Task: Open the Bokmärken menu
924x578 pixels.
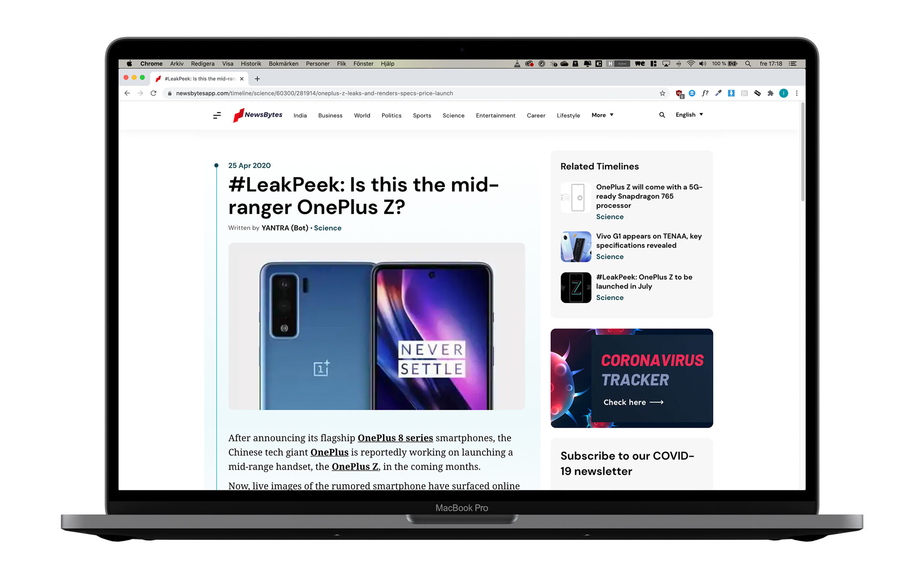Action: pos(283,64)
